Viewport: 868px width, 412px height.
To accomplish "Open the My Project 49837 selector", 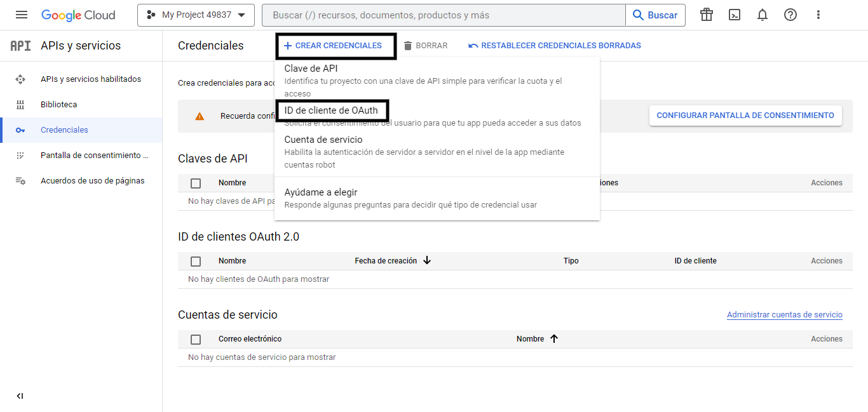I will 196,15.
